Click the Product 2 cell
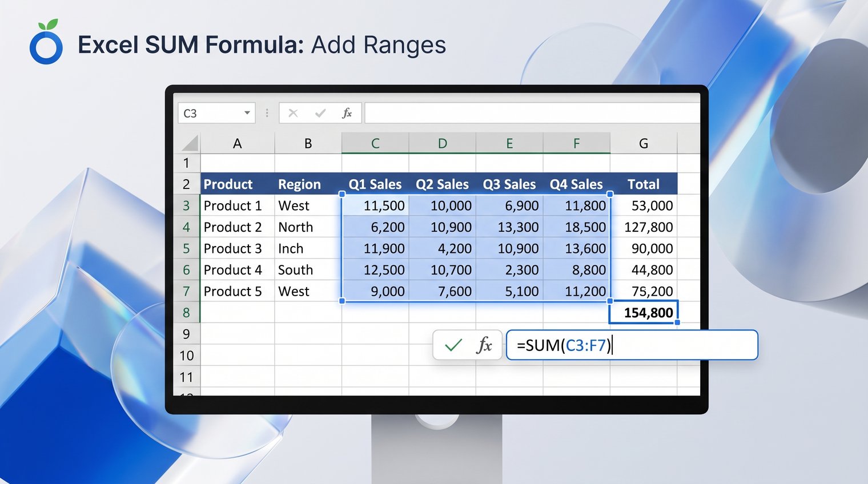The image size is (868, 484). tap(238, 227)
